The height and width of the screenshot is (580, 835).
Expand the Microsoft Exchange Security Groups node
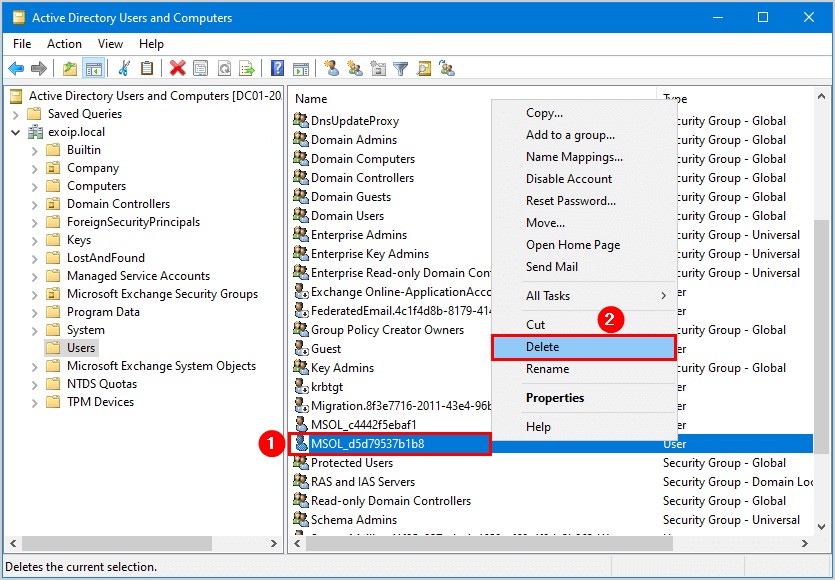pyautogui.click(x=34, y=294)
